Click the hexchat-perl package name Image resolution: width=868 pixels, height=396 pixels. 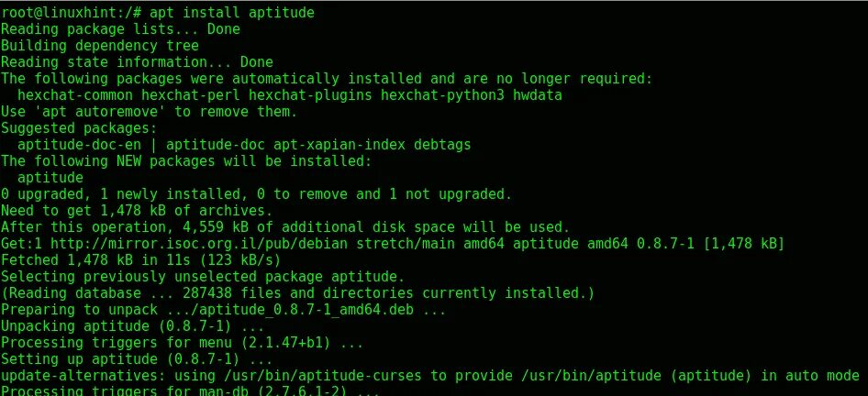point(191,95)
